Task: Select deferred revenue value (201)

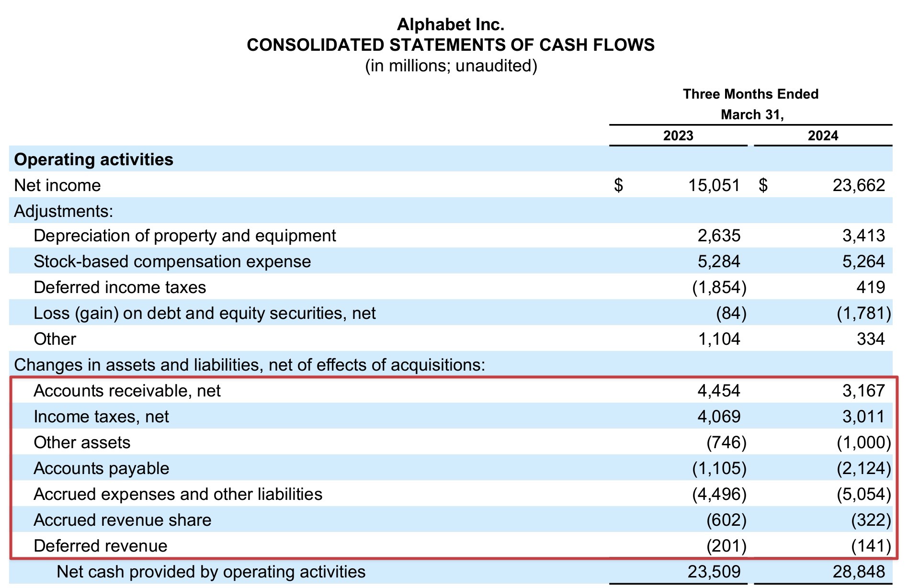Action: coord(726,546)
